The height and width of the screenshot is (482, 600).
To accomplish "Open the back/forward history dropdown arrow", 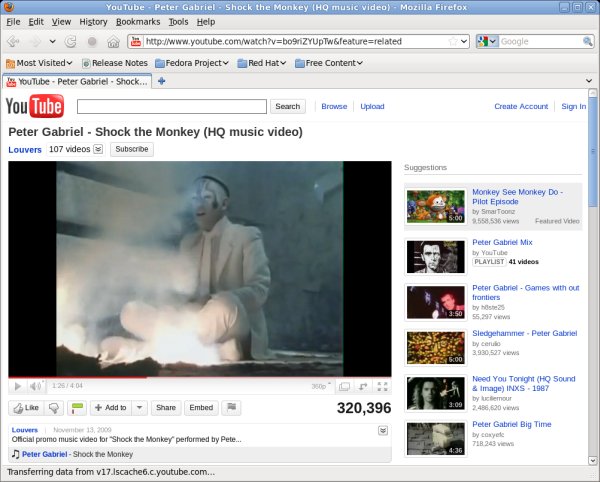I will pyautogui.click(x=52, y=41).
